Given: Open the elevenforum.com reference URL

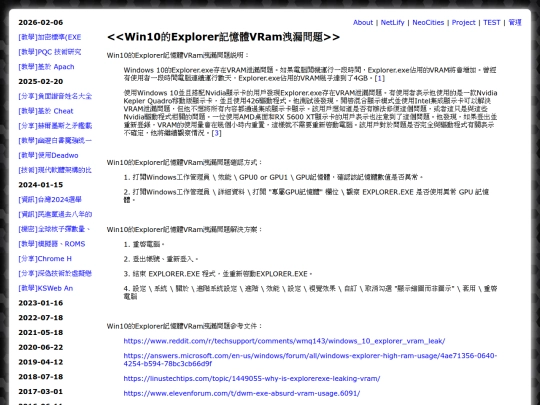Looking at the screenshot, I should click(242, 393).
